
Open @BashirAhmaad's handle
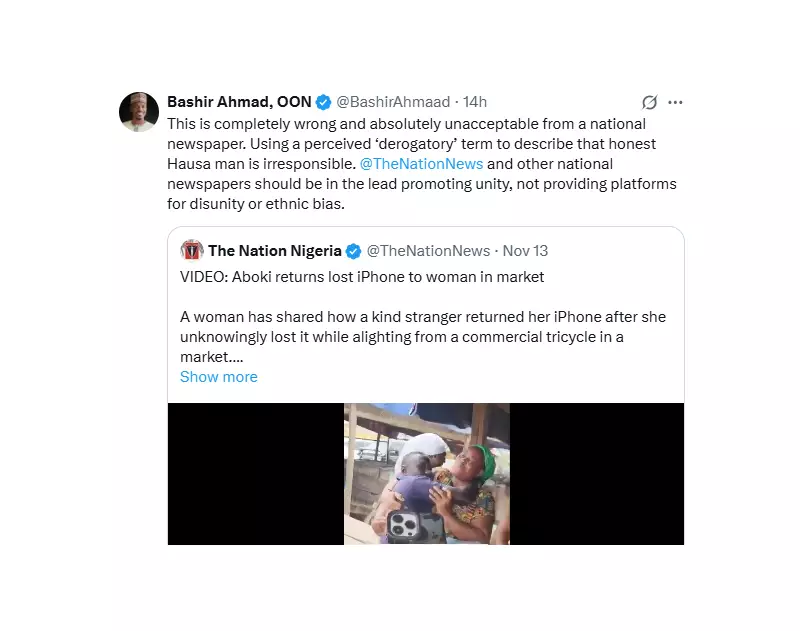391,101
